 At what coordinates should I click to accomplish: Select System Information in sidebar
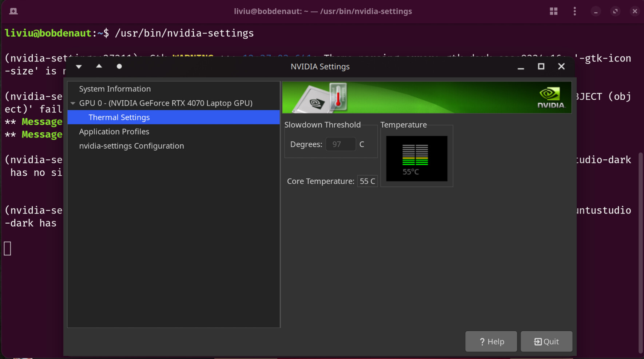click(x=115, y=89)
